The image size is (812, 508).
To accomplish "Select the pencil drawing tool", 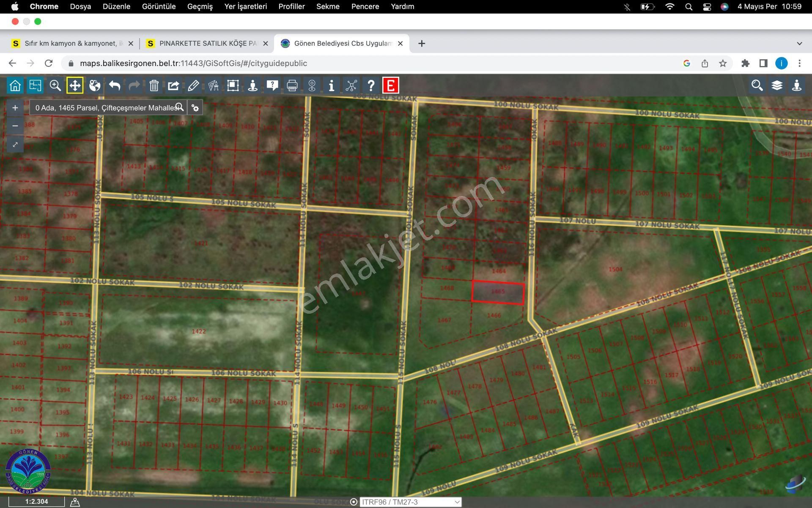I will click(x=193, y=86).
